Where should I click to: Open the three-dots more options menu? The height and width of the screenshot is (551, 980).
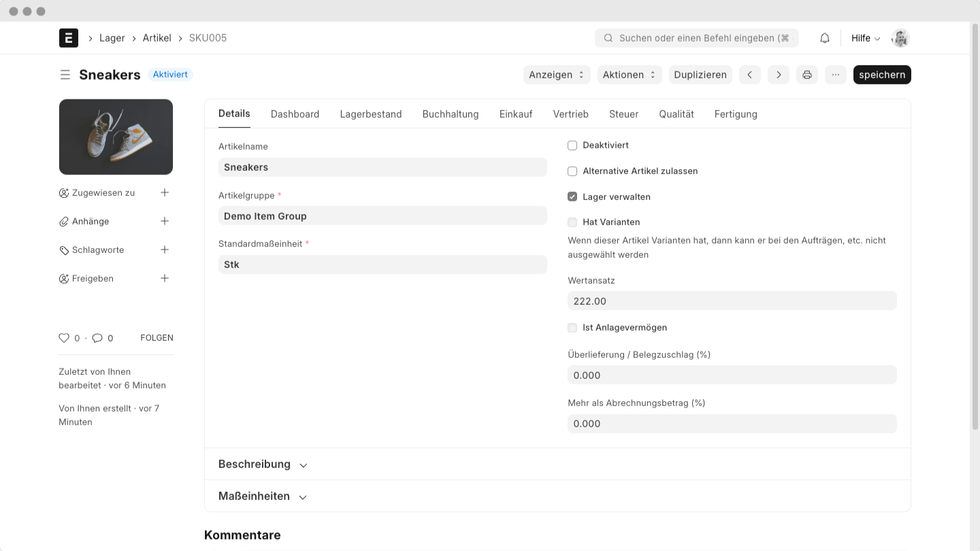836,75
